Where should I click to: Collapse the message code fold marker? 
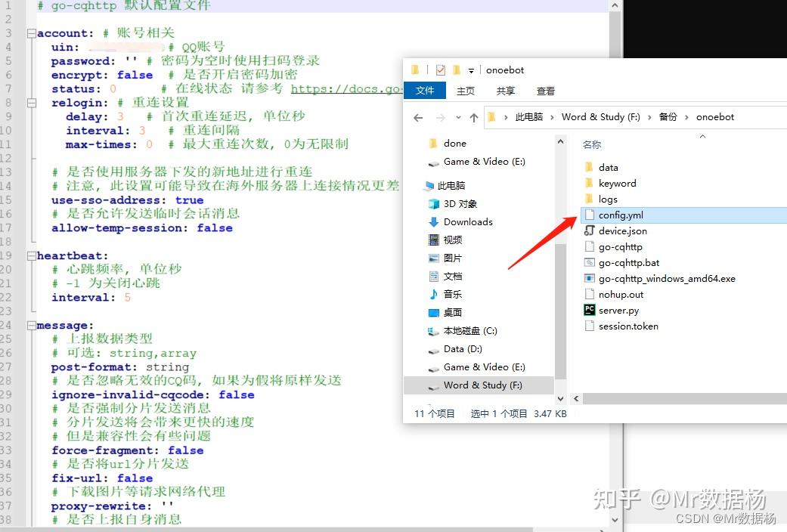30,324
